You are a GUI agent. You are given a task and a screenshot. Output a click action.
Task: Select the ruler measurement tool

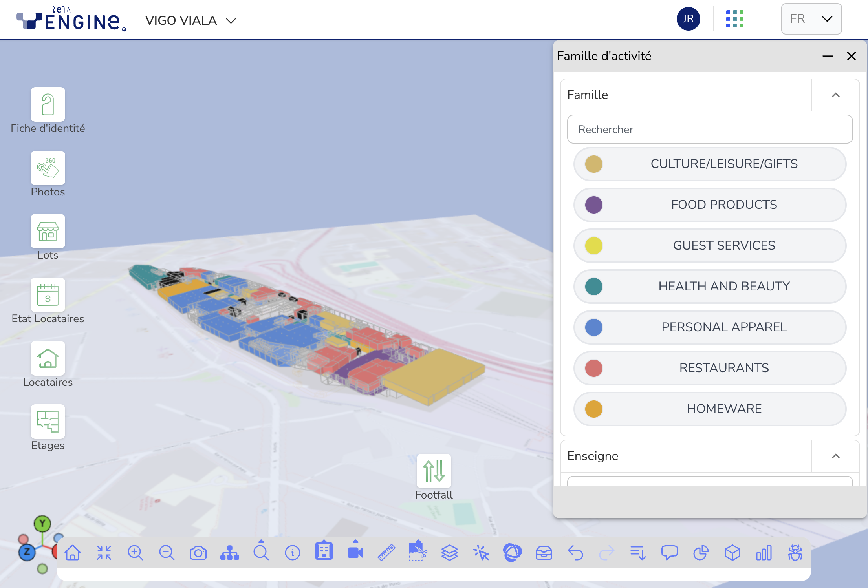click(x=386, y=553)
